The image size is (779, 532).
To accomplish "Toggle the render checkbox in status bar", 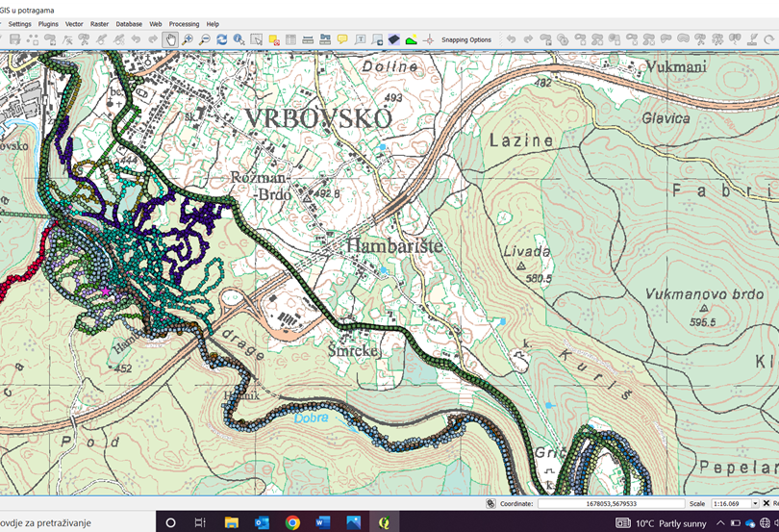I will pos(766,503).
